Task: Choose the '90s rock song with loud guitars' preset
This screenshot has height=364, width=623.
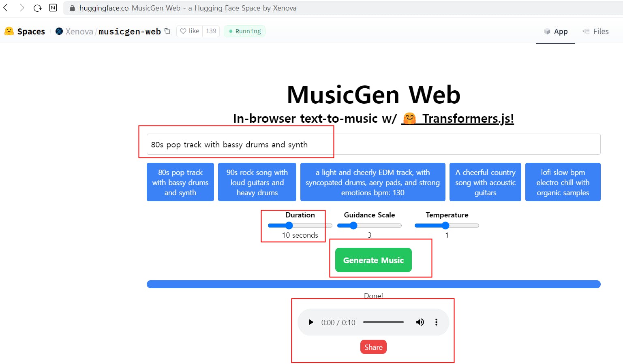Action: click(x=257, y=182)
